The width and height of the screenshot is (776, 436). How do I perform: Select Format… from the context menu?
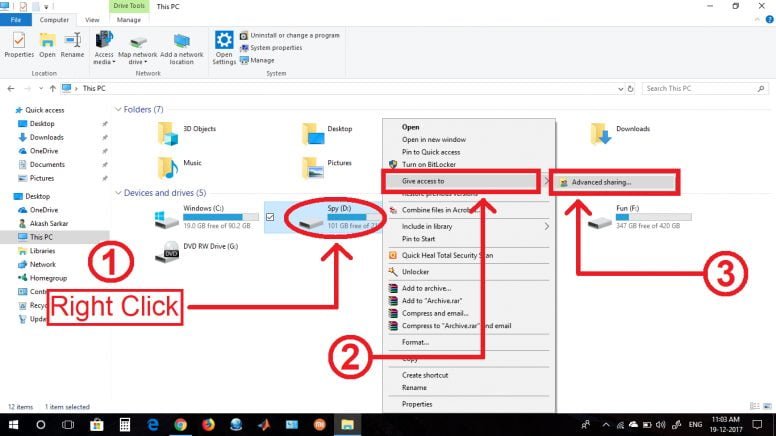pyautogui.click(x=416, y=342)
